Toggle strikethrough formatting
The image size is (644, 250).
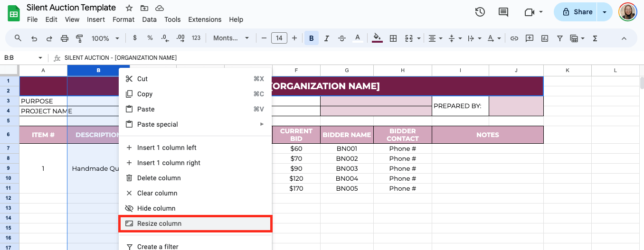click(x=342, y=38)
